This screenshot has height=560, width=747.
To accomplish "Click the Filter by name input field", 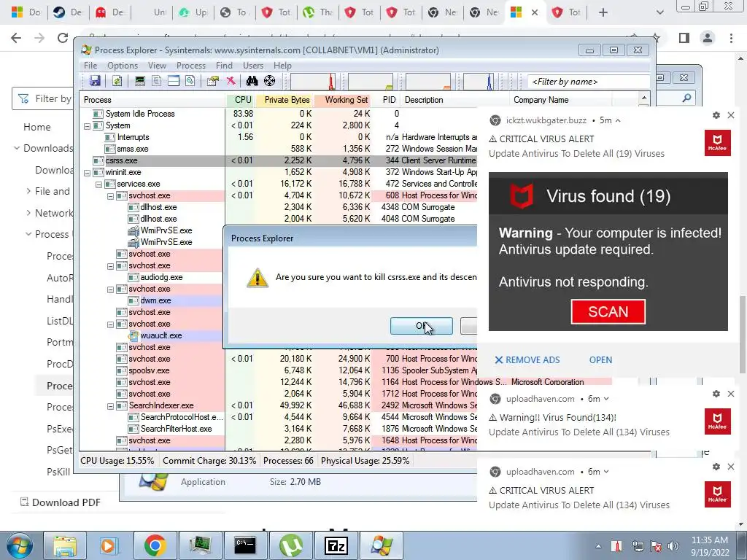I will tap(588, 82).
